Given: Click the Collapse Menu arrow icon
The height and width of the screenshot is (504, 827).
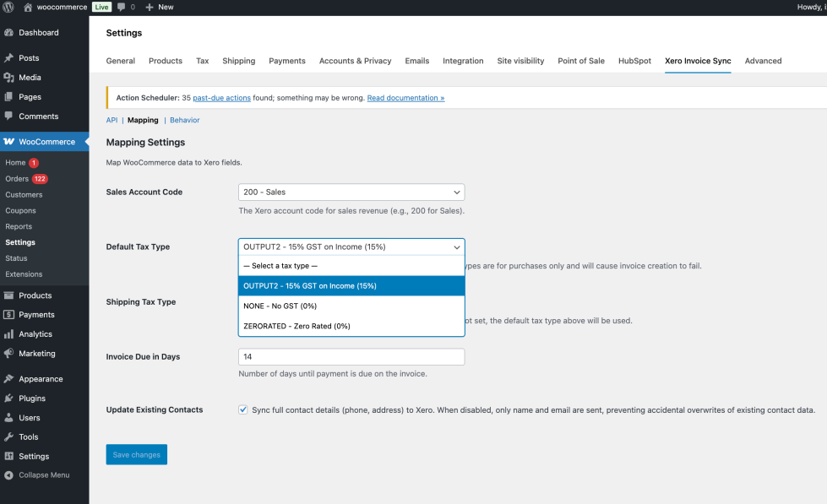Looking at the screenshot, I should click(8, 475).
